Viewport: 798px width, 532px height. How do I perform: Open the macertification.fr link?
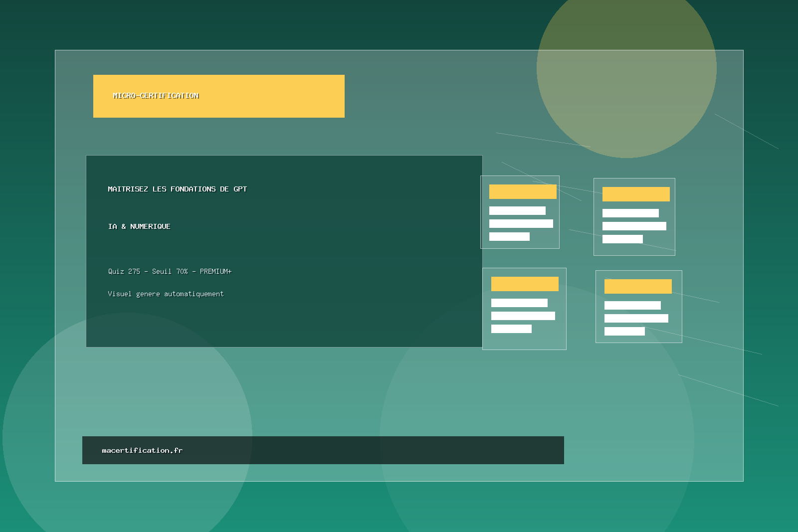(x=142, y=450)
